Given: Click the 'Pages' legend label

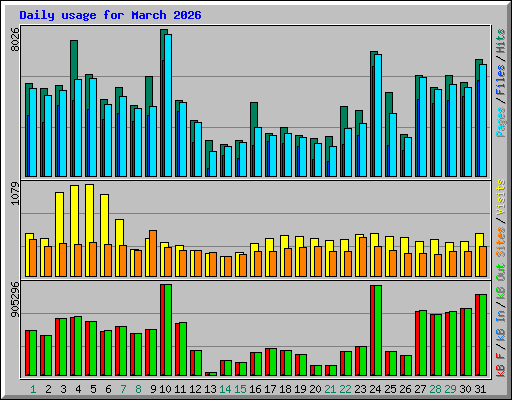Looking at the screenshot, I should [x=500, y=122].
